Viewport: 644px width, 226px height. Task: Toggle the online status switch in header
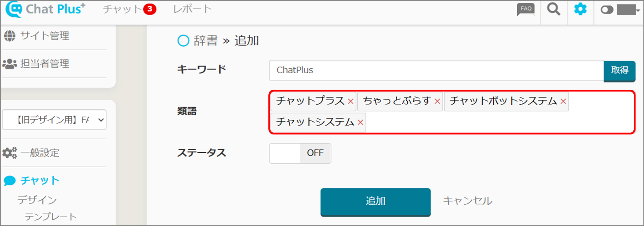click(x=607, y=10)
